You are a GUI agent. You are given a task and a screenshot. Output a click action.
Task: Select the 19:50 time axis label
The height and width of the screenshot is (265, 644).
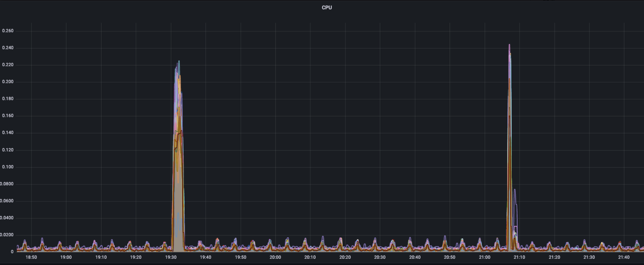pyautogui.click(x=240, y=257)
